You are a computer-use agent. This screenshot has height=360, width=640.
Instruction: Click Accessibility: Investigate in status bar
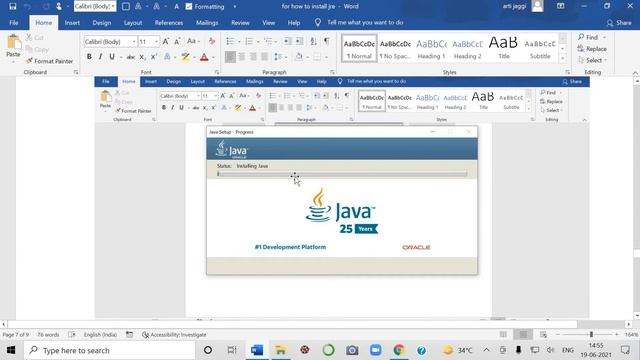point(174,335)
